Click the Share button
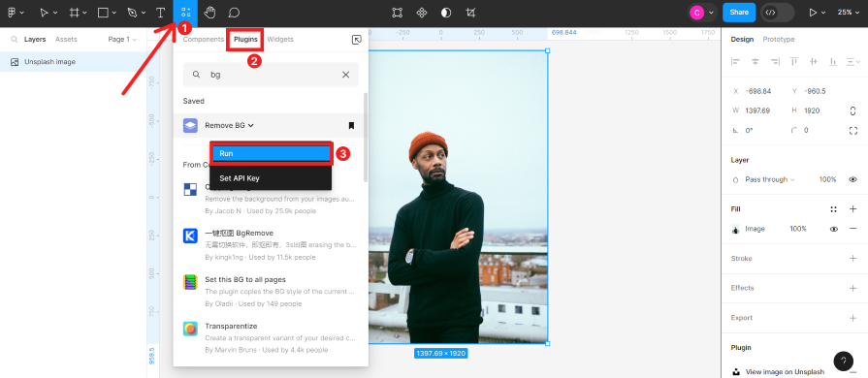Viewport: 868px width, 378px height. 738,13
